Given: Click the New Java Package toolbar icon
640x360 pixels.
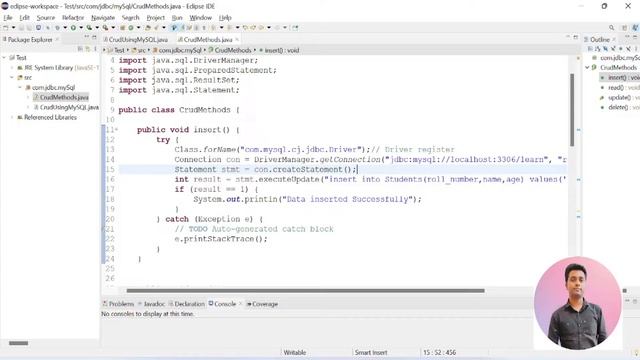Looking at the screenshot, I should (x=122, y=28).
